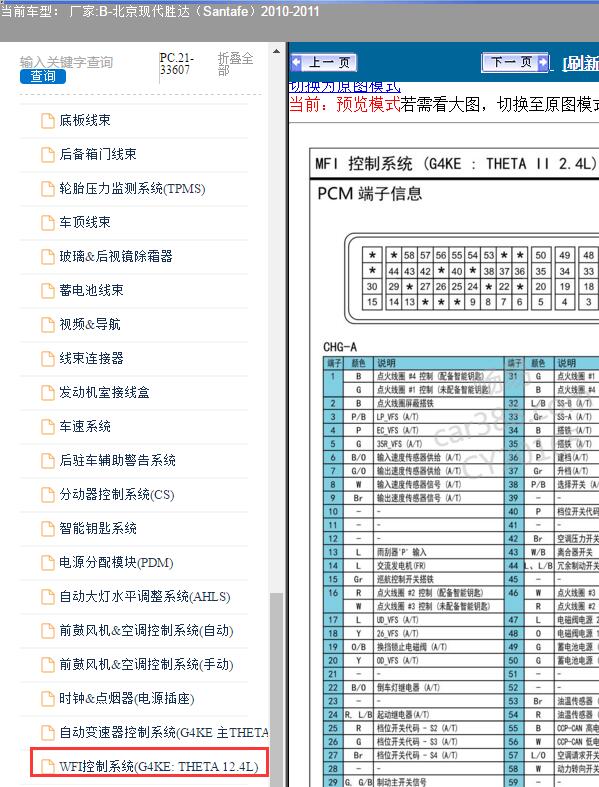Open 蓄电池线束 entry
Image resolution: width=599 pixels, height=787 pixels.
click(x=91, y=290)
